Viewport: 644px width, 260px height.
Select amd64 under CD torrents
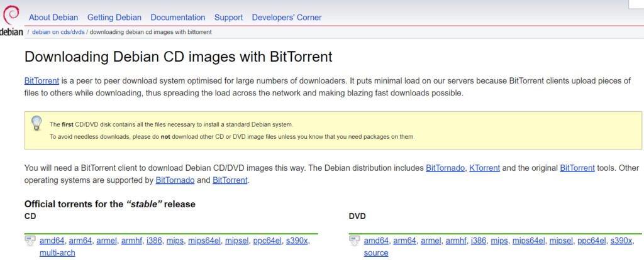coord(52,241)
